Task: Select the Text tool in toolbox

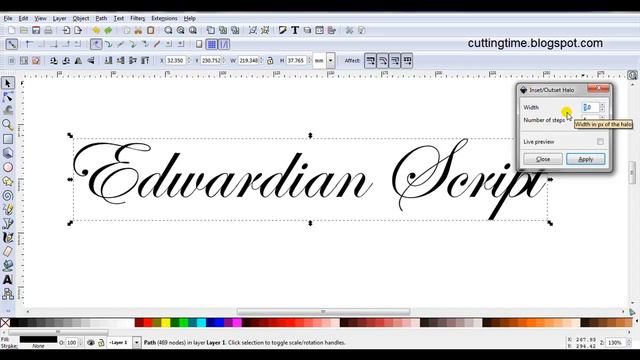Action: coord(8,280)
